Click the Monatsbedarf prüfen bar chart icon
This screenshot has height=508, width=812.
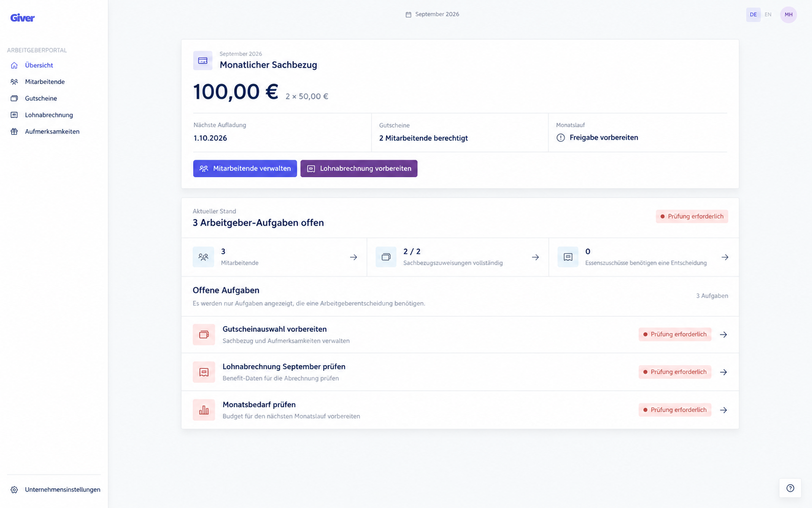(x=204, y=410)
